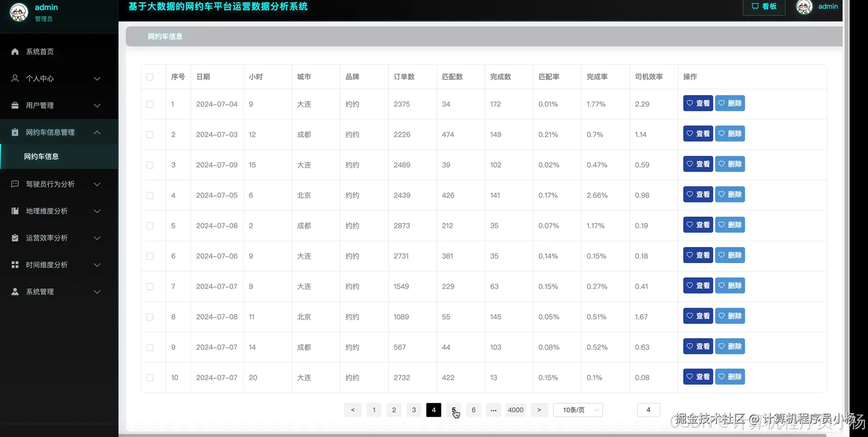Expand the 运营效率分析 submenu chevron
868x437 pixels.
tap(97, 238)
